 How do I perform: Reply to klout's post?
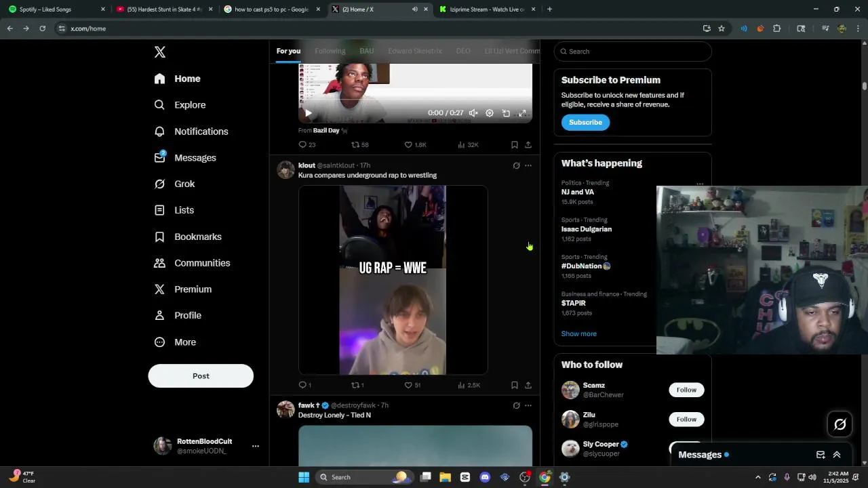[x=305, y=385]
